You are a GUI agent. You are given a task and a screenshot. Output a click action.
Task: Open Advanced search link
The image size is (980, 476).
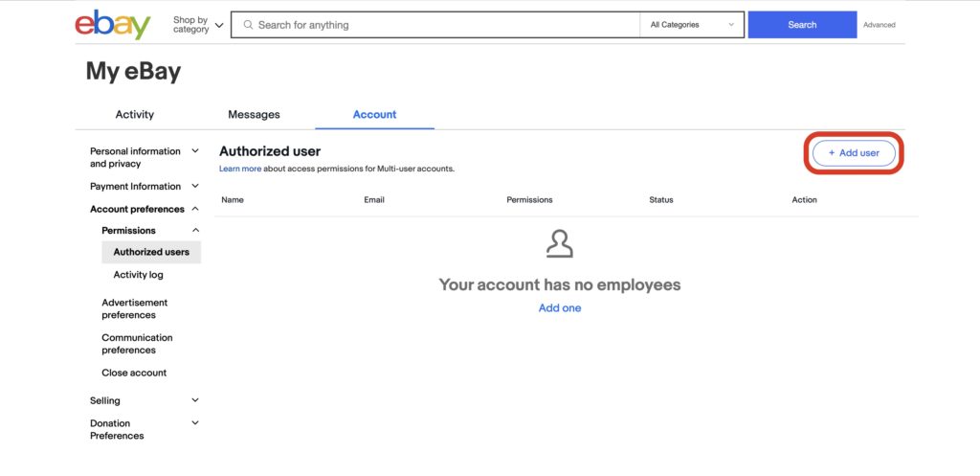(879, 25)
